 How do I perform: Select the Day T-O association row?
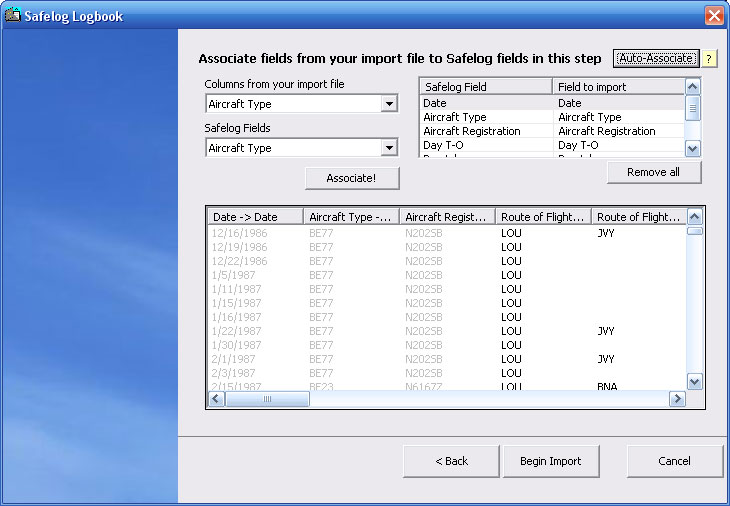point(553,145)
